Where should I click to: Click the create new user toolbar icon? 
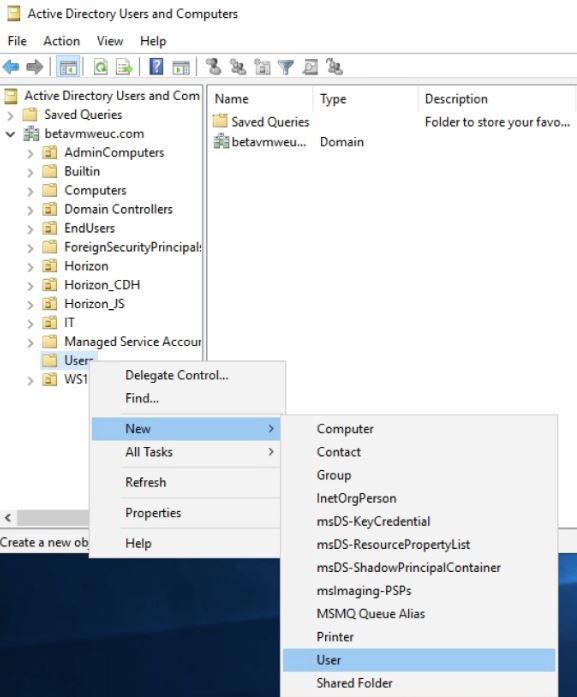(x=214, y=67)
